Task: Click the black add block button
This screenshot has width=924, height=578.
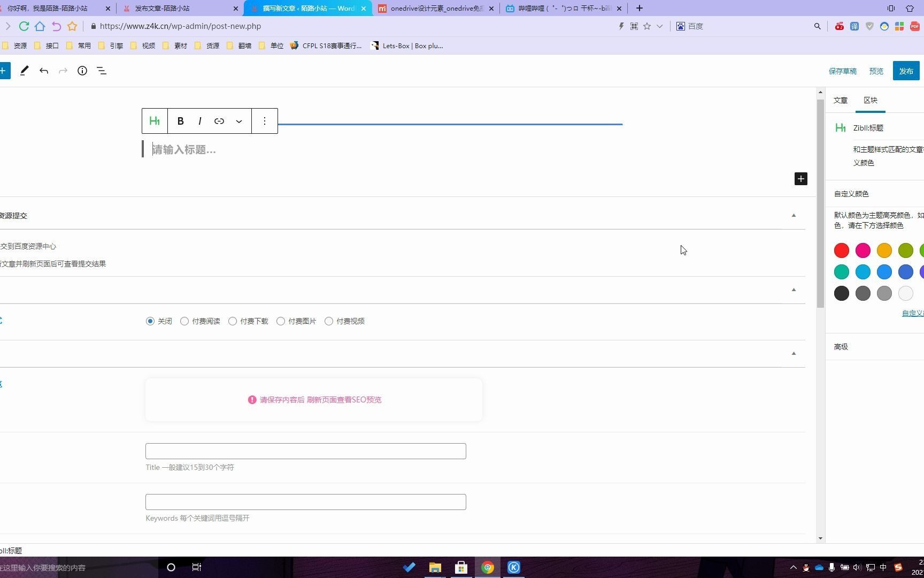Action: (x=800, y=179)
